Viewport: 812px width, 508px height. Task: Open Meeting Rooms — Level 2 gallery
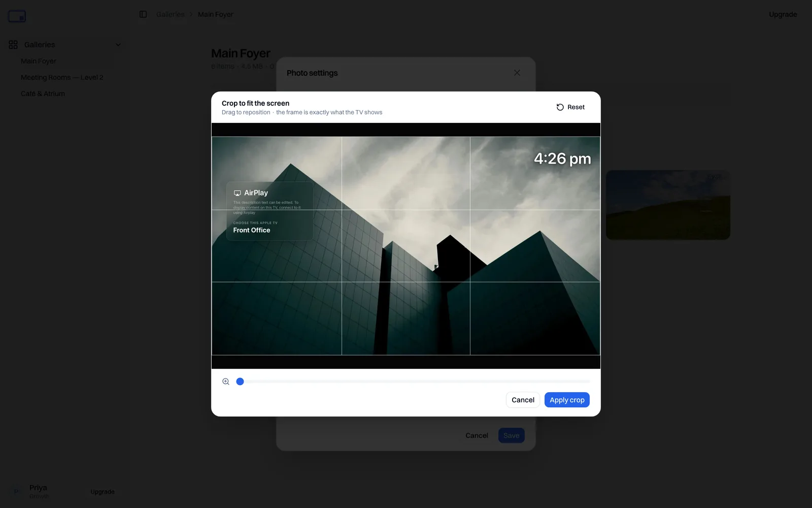point(62,77)
